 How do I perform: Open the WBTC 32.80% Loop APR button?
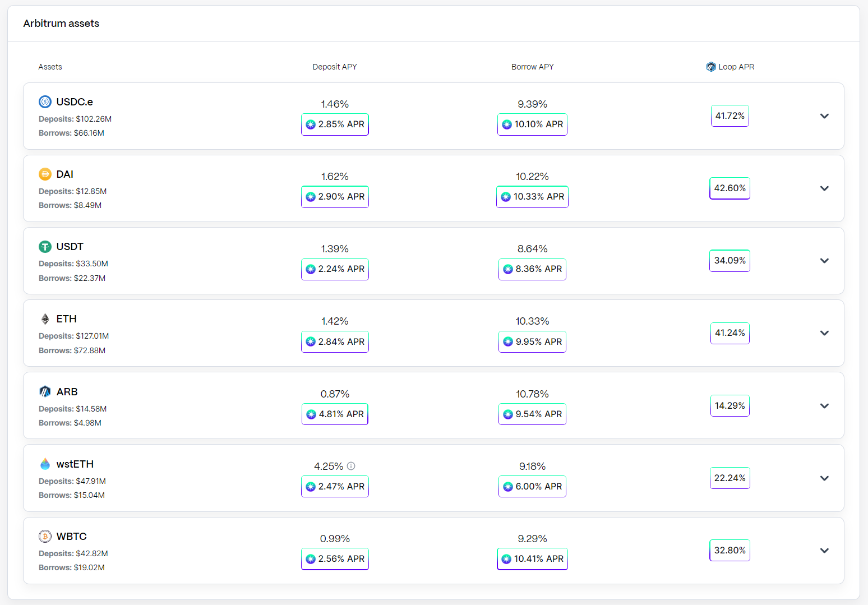click(x=730, y=551)
